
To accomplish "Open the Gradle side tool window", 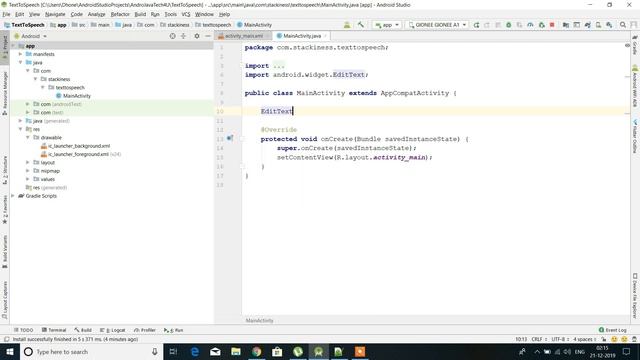I will tap(635, 46).
